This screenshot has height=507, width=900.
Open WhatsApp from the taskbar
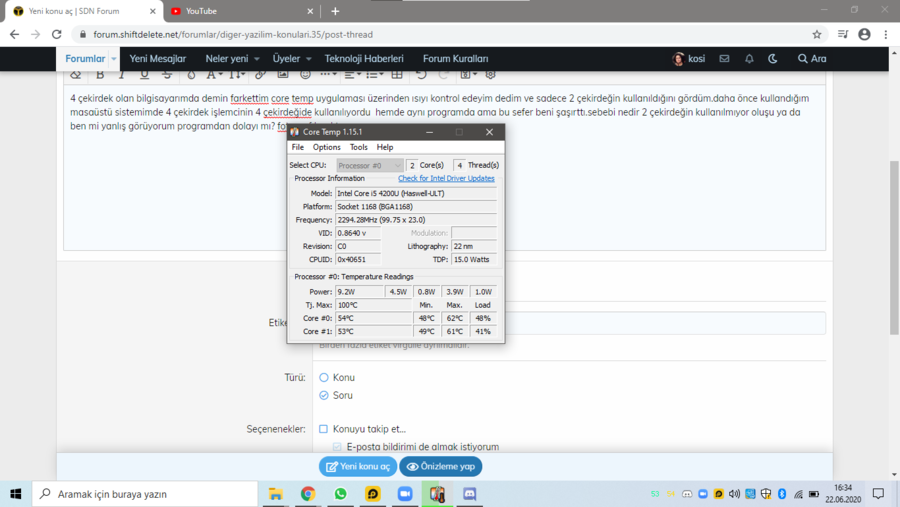point(340,494)
